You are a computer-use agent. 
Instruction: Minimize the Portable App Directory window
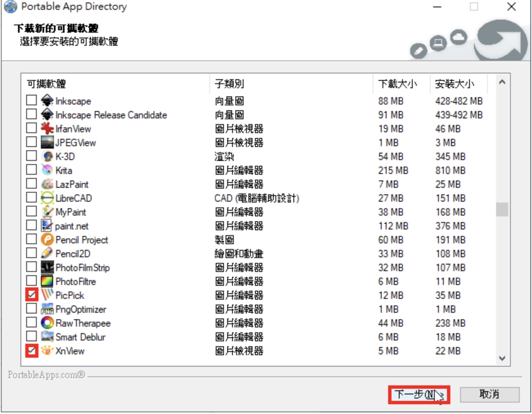point(437,7)
